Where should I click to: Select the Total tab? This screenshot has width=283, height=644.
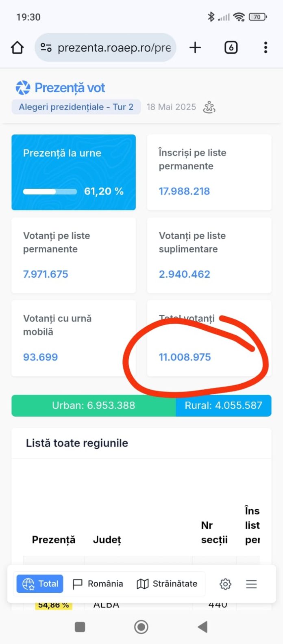(40, 584)
